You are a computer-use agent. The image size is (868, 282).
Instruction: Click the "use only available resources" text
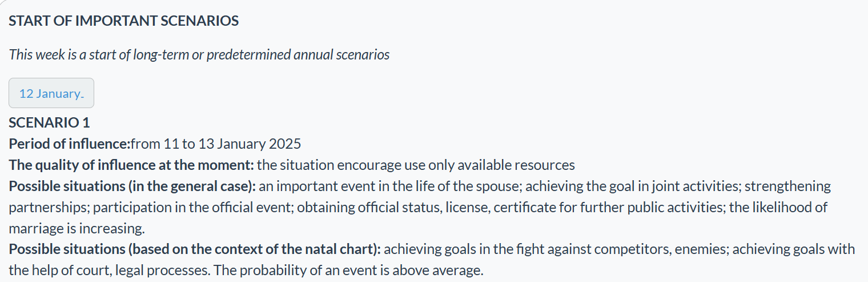490,165
